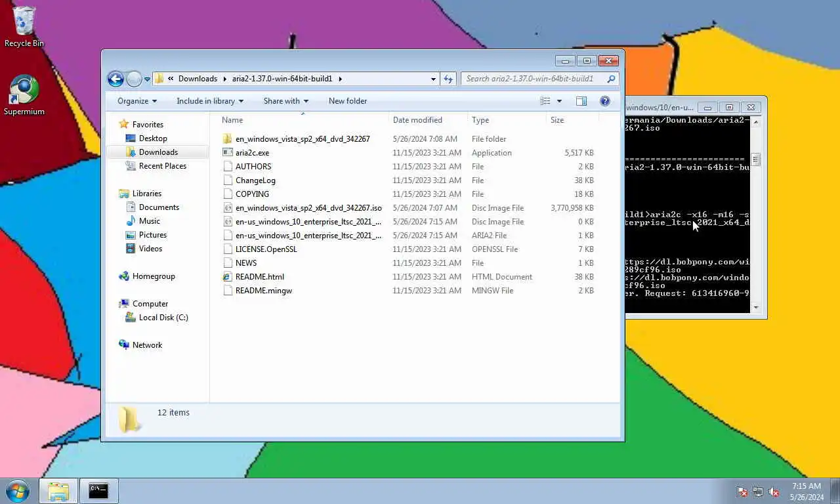Screen dimensions: 840x504
Task: Sort by the Type column header
Action: [507, 120]
